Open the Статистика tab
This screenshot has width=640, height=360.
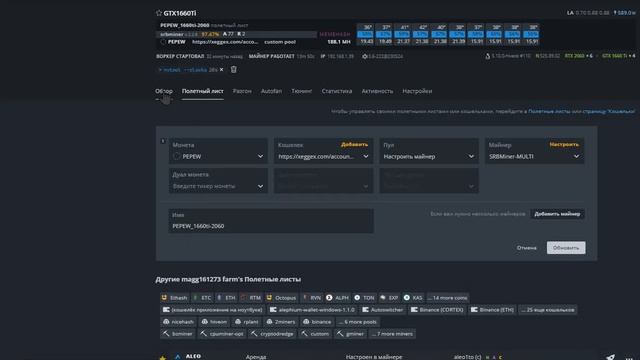pyautogui.click(x=337, y=91)
